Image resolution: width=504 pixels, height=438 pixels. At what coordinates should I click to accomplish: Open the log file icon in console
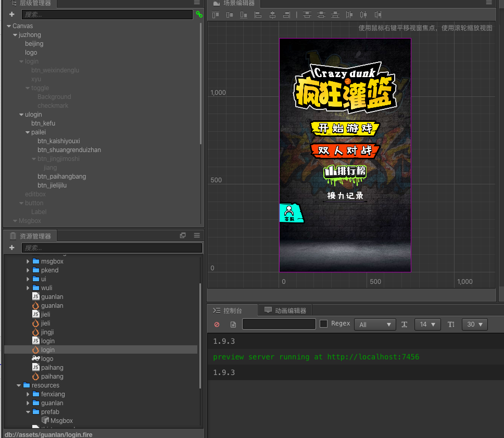pyautogui.click(x=233, y=324)
